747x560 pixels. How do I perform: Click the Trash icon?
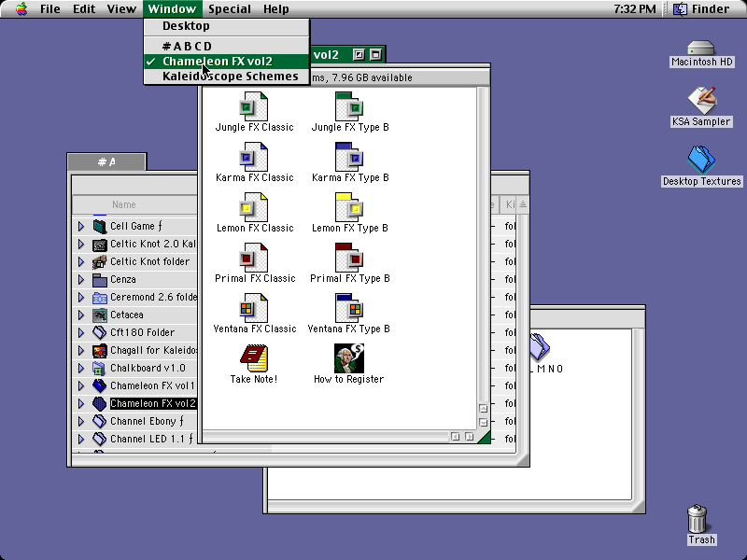(697, 519)
